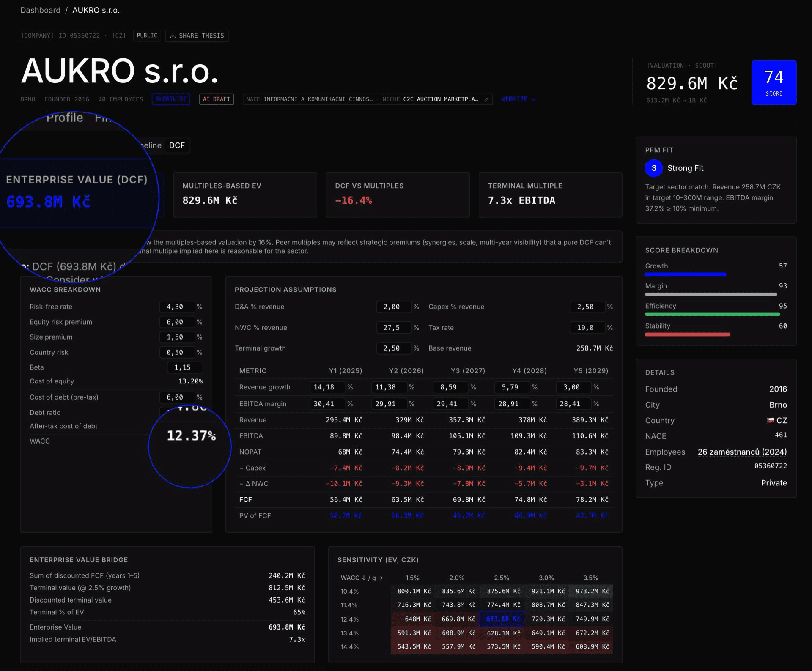Click the NACE and niche classification field
Screen dimensions: 812x671
(368, 99)
